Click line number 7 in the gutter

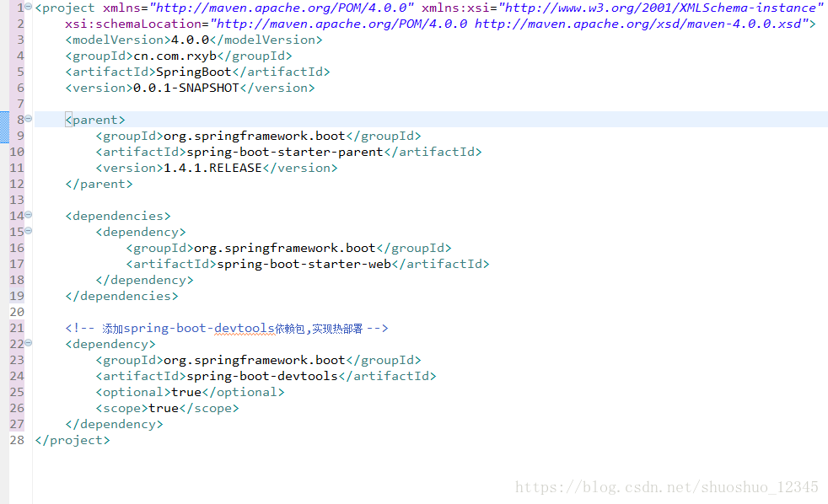[20, 104]
